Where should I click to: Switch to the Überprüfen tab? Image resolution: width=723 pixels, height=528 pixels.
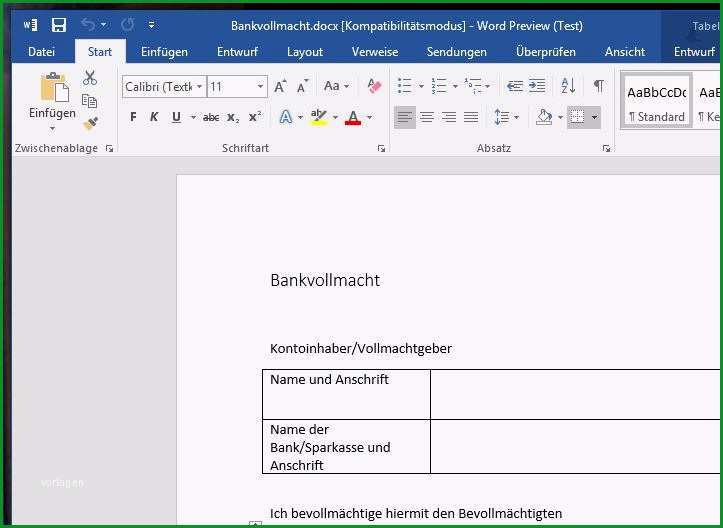[545, 52]
